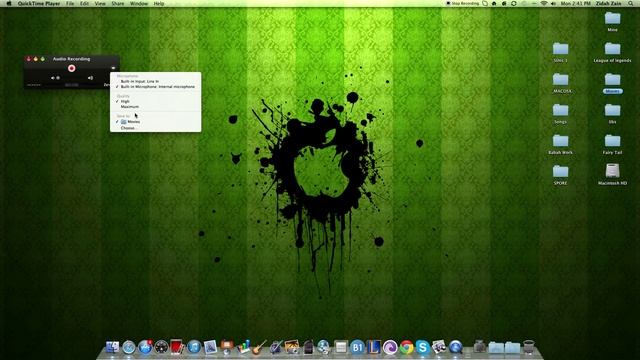Open App Store from the dock
This screenshot has height=360, width=640.
pos(145,347)
